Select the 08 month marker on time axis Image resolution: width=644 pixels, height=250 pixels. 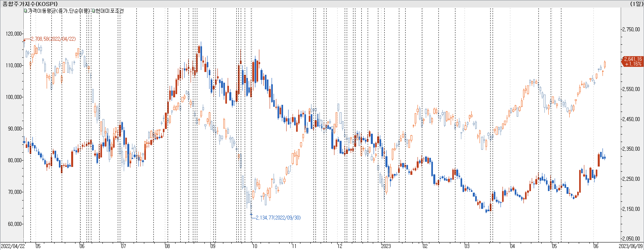167,246
